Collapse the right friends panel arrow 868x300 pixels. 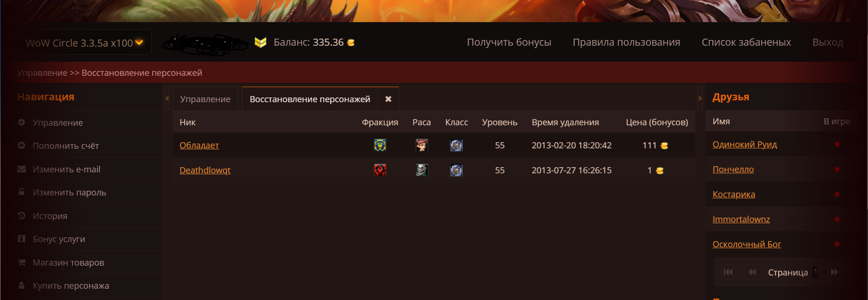700,98
